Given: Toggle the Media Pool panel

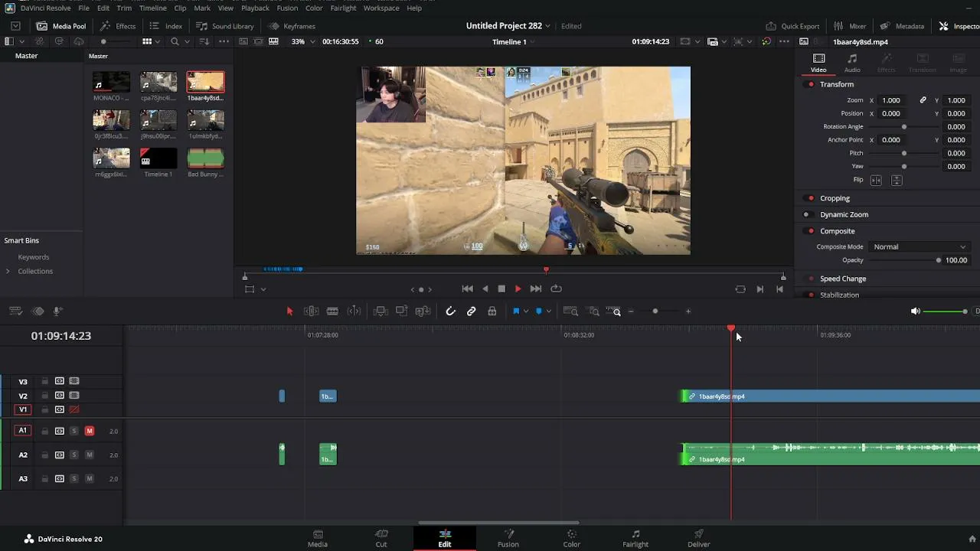Looking at the screenshot, I should (60, 26).
